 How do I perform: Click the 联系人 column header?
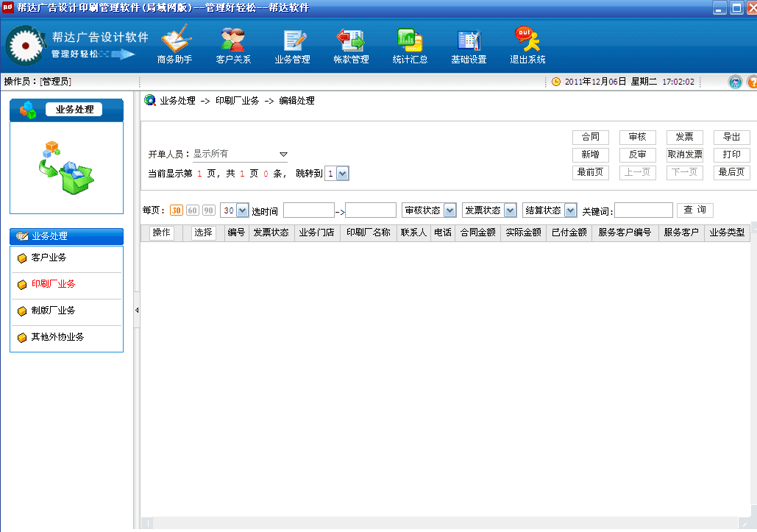[x=413, y=233]
